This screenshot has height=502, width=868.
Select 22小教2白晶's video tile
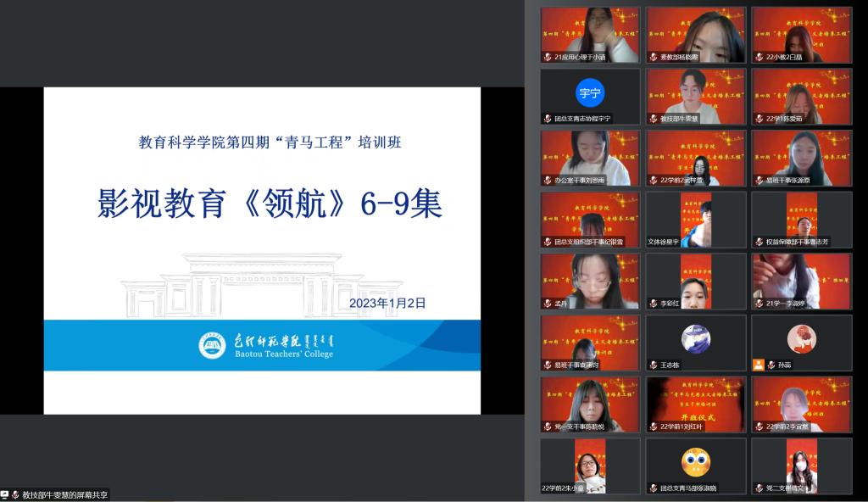[x=801, y=35]
